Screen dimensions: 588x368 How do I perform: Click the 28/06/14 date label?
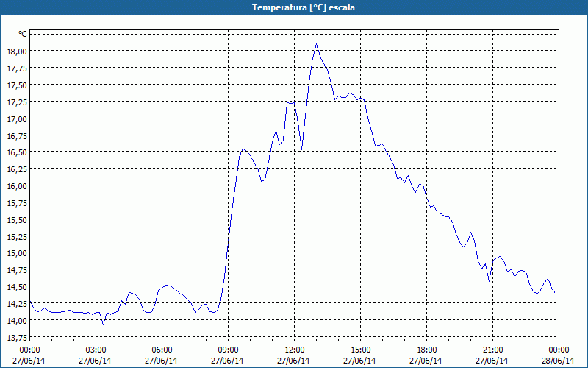(x=558, y=361)
